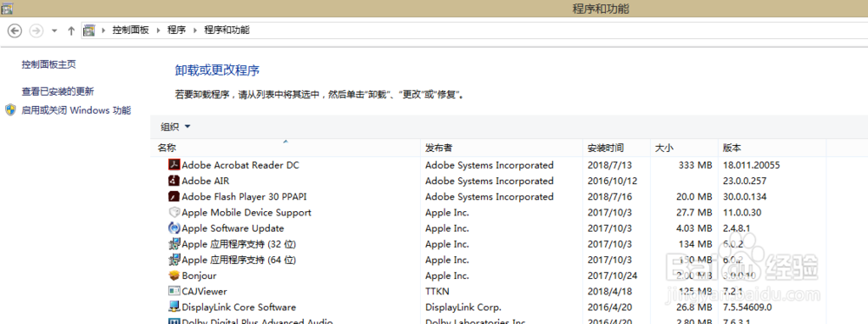This screenshot has width=868, height=324.
Task: Click the Apple 应用程序支持 (64 位) icon
Action: point(174,260)
